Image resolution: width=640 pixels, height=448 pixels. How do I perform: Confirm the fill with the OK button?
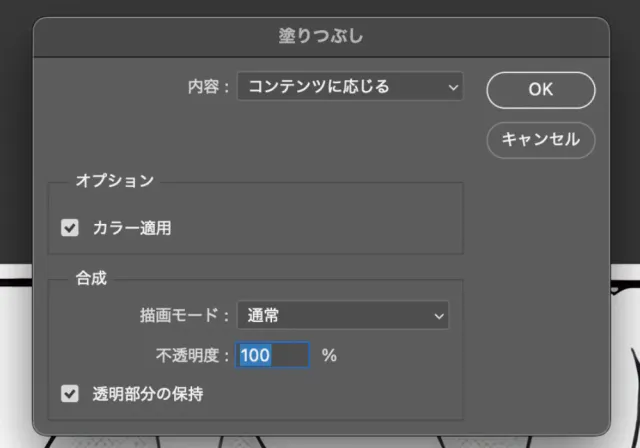pos(540,89)
